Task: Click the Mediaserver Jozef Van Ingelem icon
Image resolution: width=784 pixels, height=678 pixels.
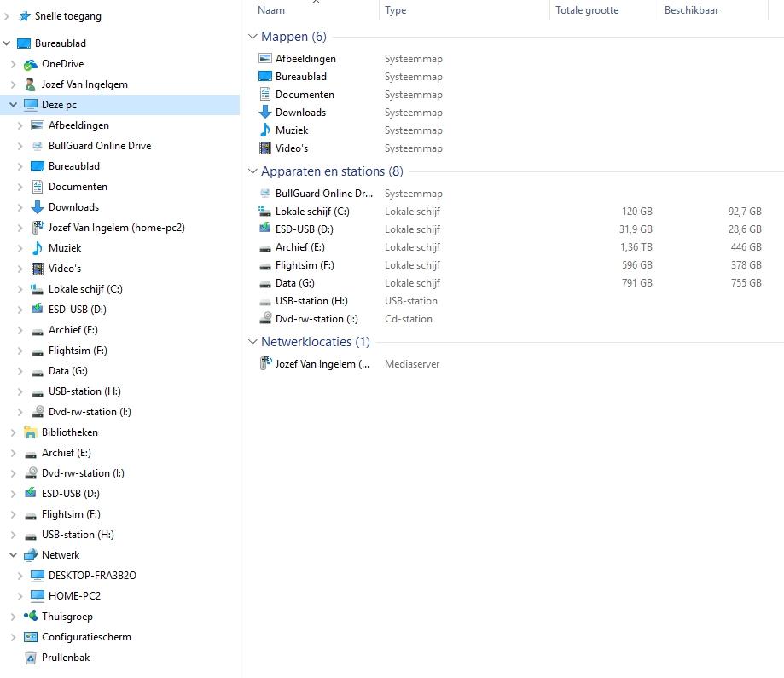Action: coord(265,363)
